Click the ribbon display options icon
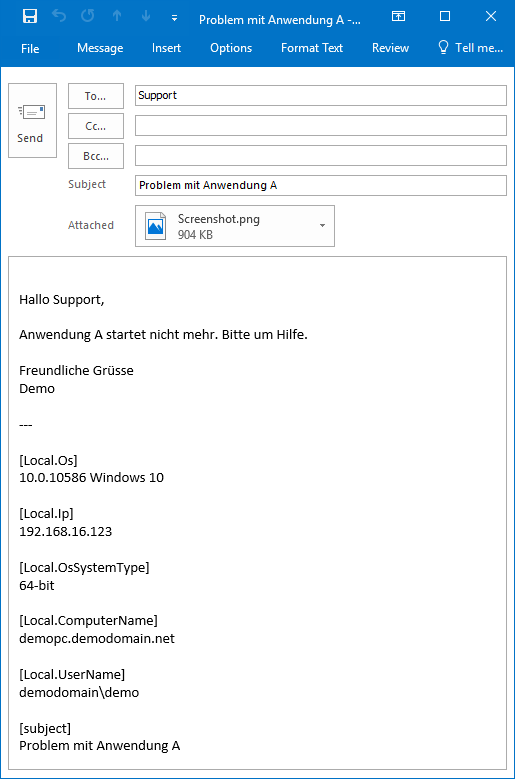The height and width of the screenshot is (779, 515). (398, 16)
